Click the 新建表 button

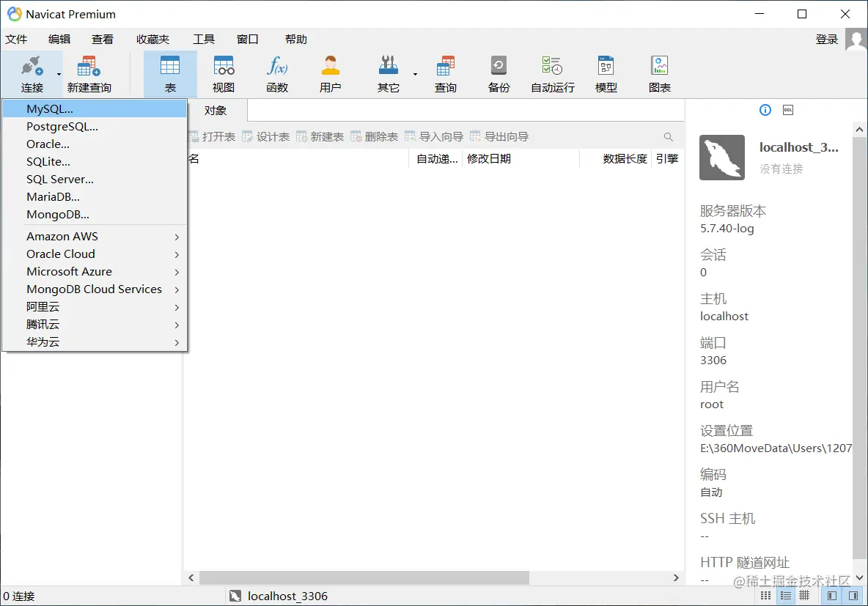[x=320, y=137]
